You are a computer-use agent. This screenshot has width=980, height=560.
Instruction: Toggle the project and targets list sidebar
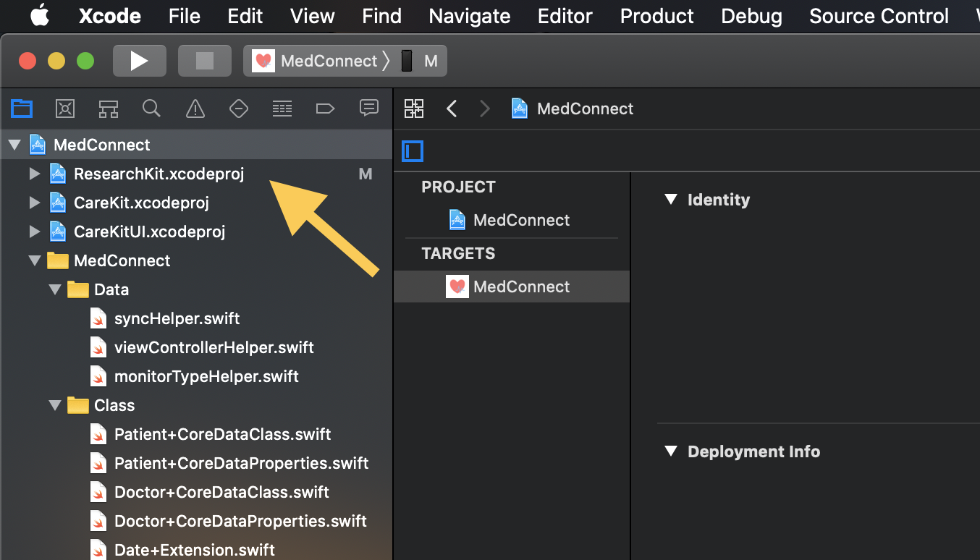413,151
